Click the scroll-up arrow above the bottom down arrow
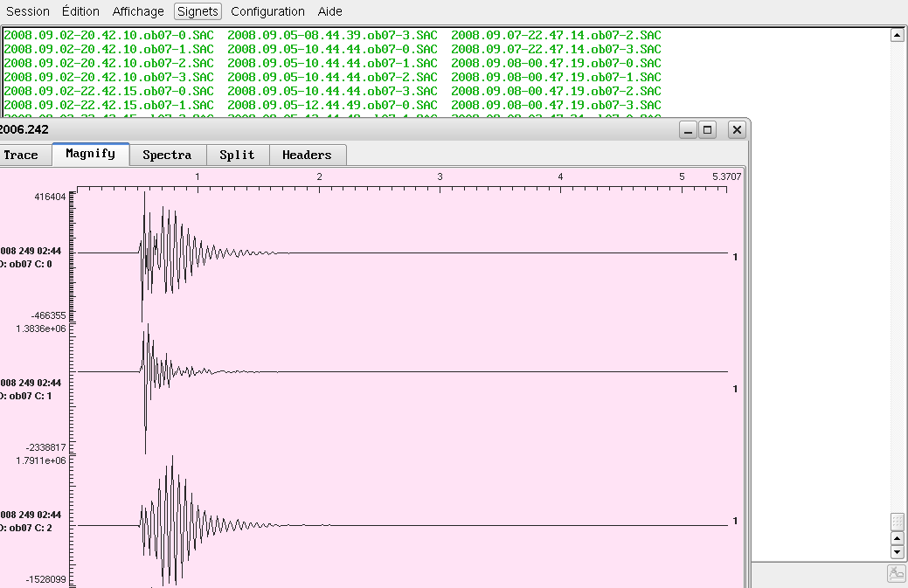 tap(897, 538)
